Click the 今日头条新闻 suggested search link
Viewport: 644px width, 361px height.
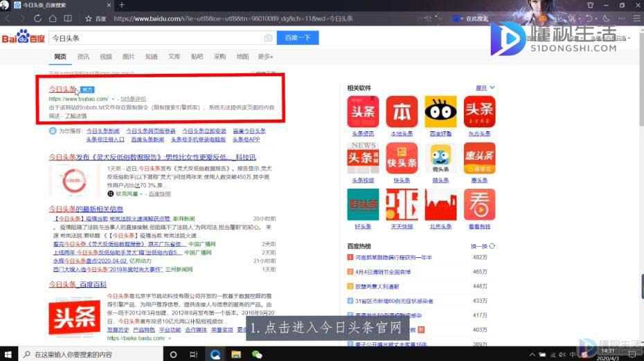click(102, 131)
